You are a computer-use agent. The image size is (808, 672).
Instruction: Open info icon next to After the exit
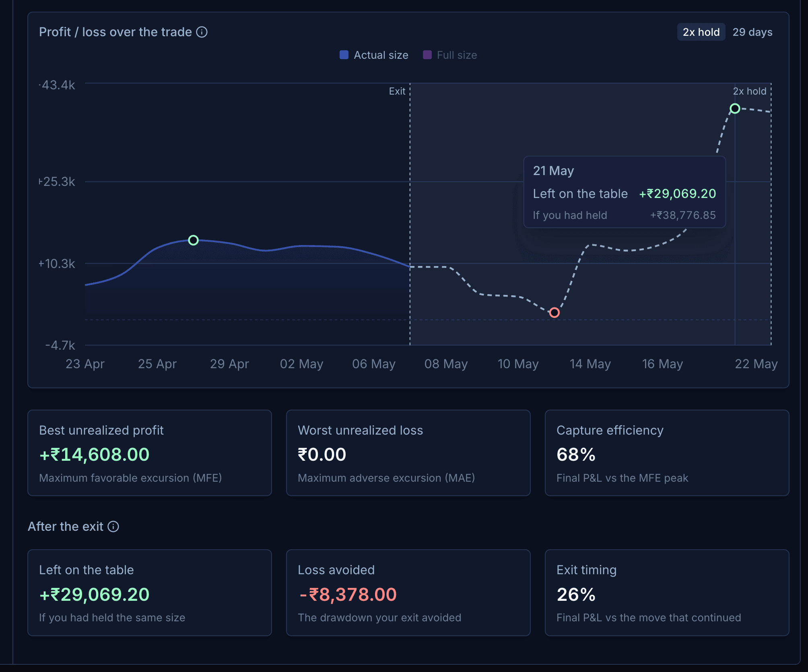[x=113, y=527]
